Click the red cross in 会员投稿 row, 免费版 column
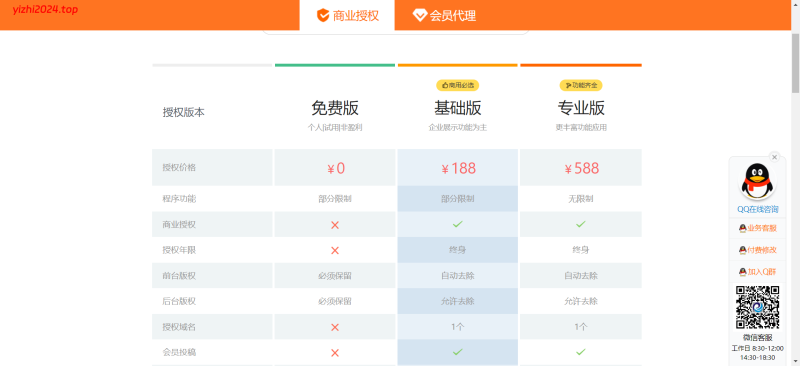The image size is (800, 366). coord(335,353)
